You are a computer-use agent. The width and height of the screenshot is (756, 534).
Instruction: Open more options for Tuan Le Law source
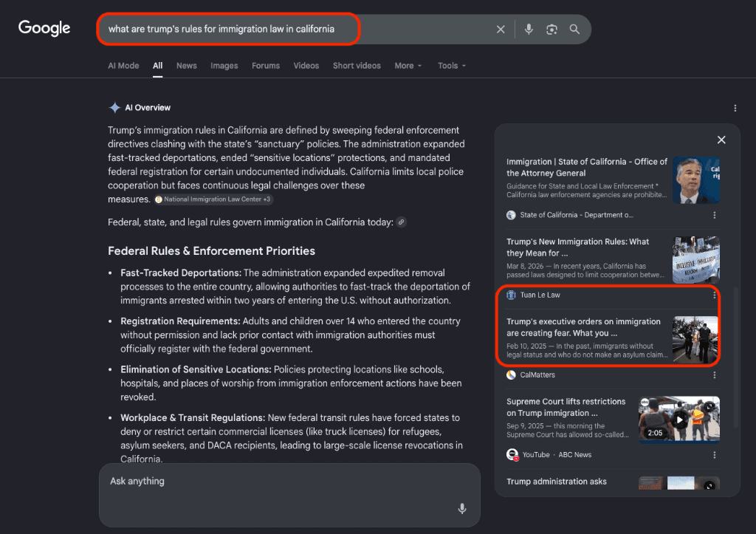(715, 295)
